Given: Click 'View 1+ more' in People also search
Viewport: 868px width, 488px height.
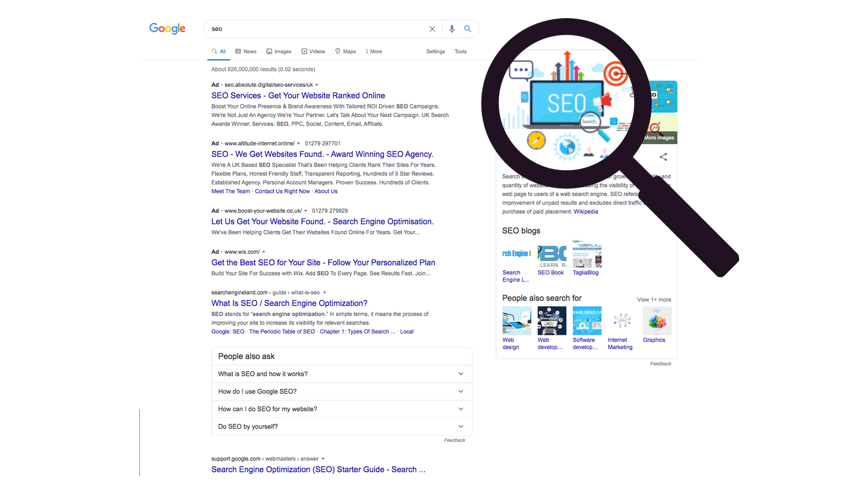Looking at the screenshot, I should pyautogui.click(x=651, y=300).
